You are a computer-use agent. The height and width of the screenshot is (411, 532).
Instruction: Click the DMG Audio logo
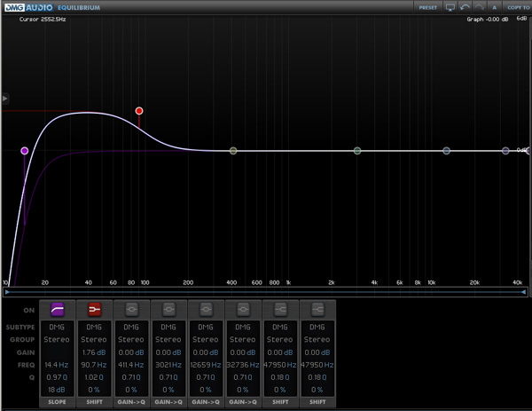29,7
